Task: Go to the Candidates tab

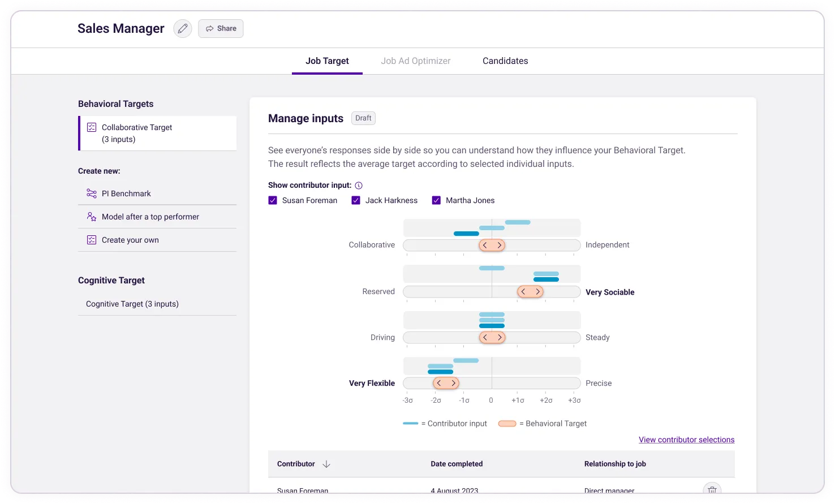Action: click(505, 61)
